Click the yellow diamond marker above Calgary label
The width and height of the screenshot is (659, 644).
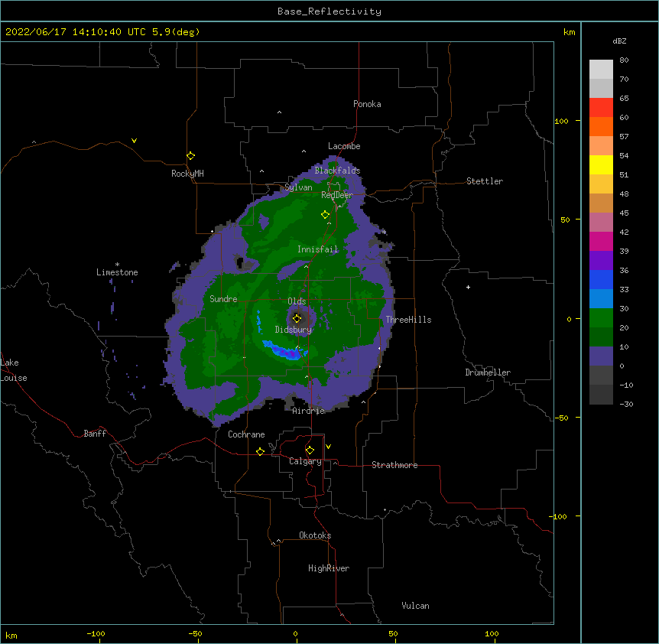tap(310, 450)
